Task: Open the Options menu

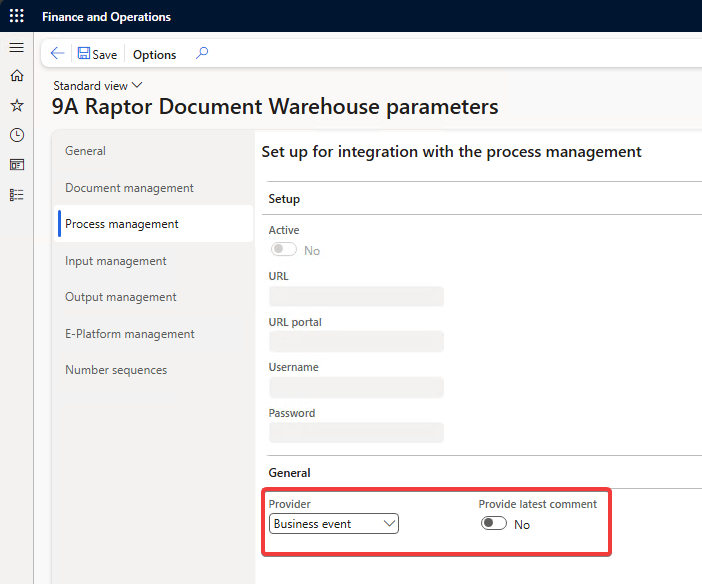Action: 154,54
